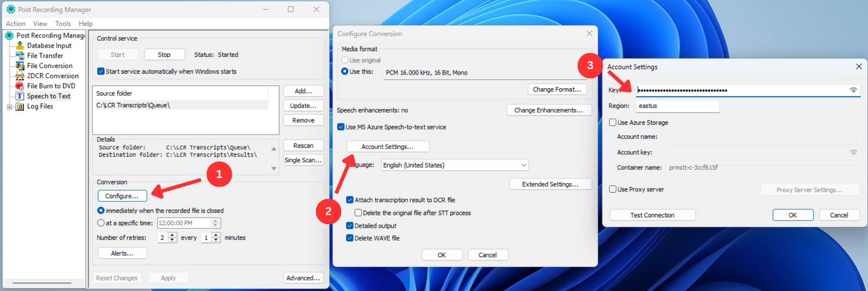
Task: Open the 2DCR Conversion icon
Action: (x=20, y=75)
